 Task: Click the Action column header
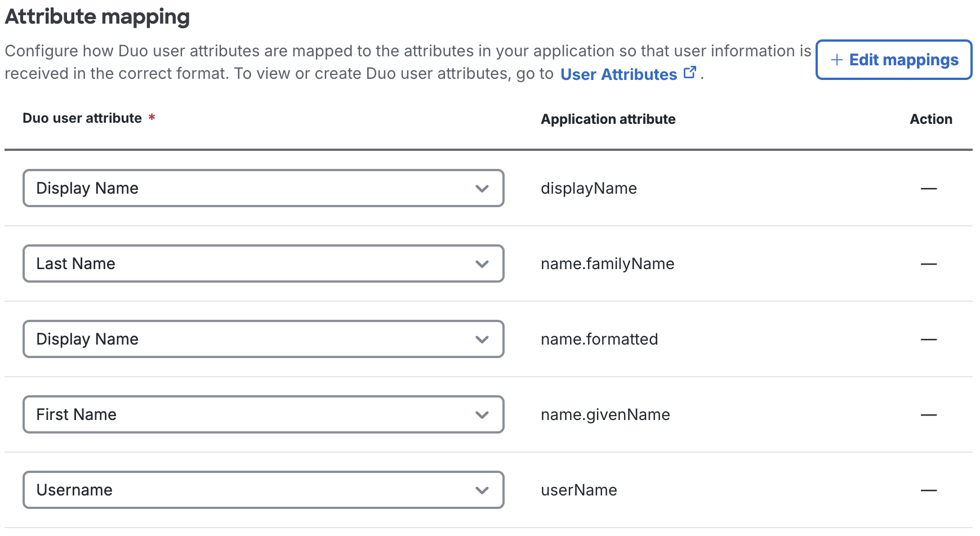point(931,119)
